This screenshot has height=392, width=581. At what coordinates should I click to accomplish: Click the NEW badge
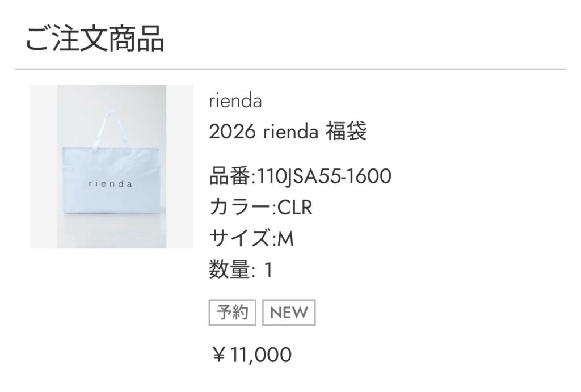(x=289, y=313)
